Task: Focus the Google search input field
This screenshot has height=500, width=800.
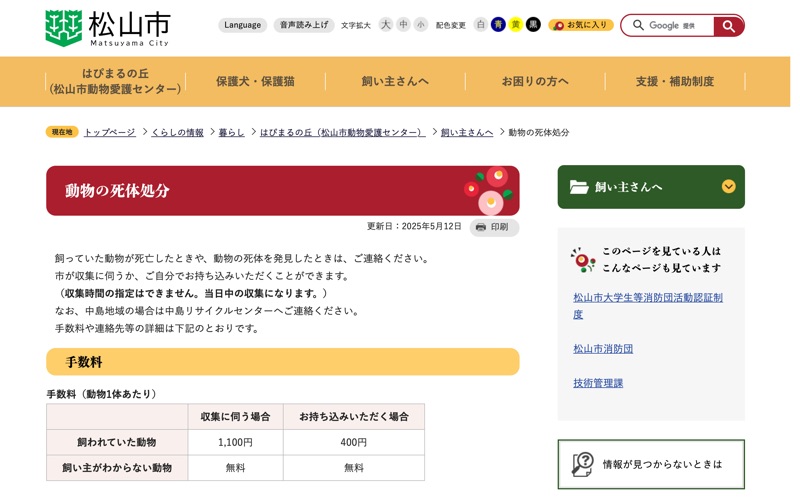Action: [667, 26]
